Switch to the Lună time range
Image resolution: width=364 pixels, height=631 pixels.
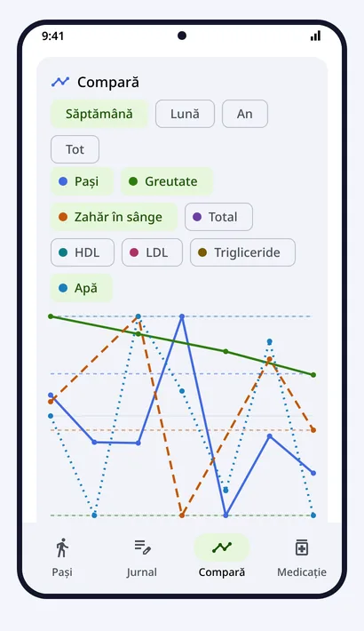185,114
